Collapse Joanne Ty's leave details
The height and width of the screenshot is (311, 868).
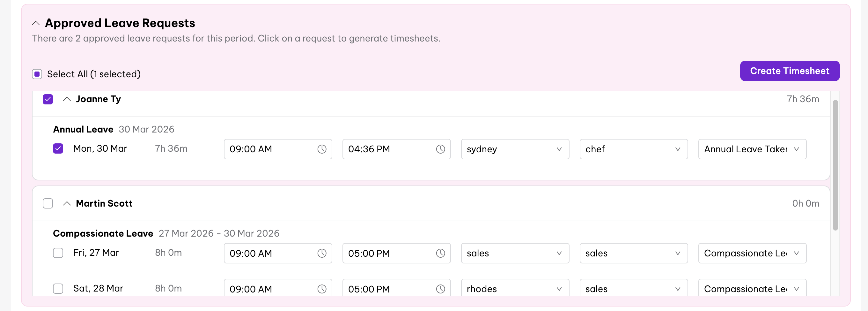(x=67, y=99)
